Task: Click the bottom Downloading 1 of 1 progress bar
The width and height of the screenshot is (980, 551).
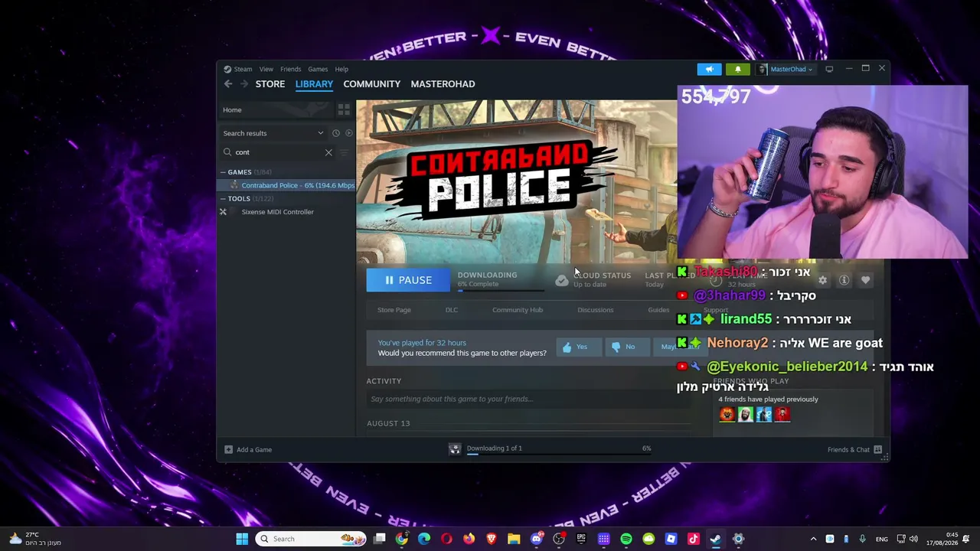Action: 560,454
